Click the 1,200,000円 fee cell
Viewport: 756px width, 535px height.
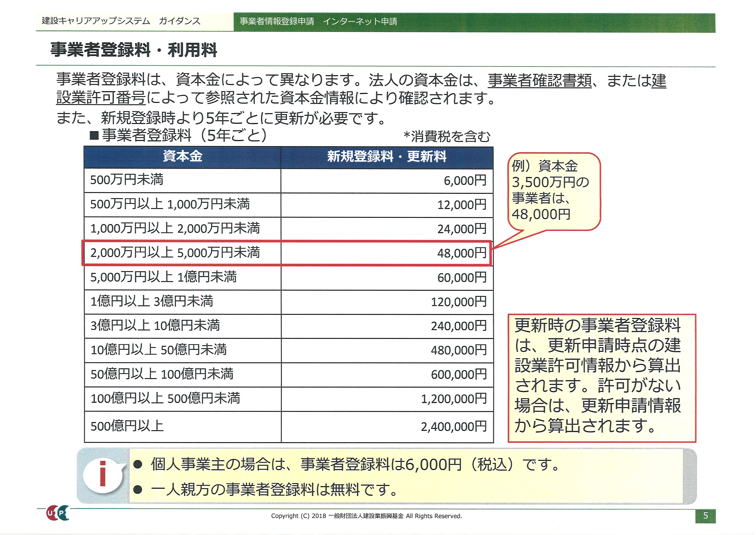pos(387,399)
